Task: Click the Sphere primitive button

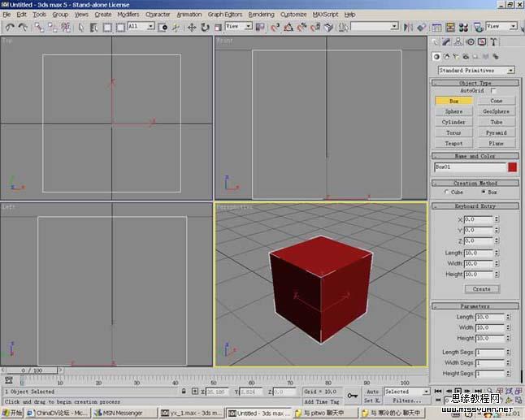Action: coord(453,111)
